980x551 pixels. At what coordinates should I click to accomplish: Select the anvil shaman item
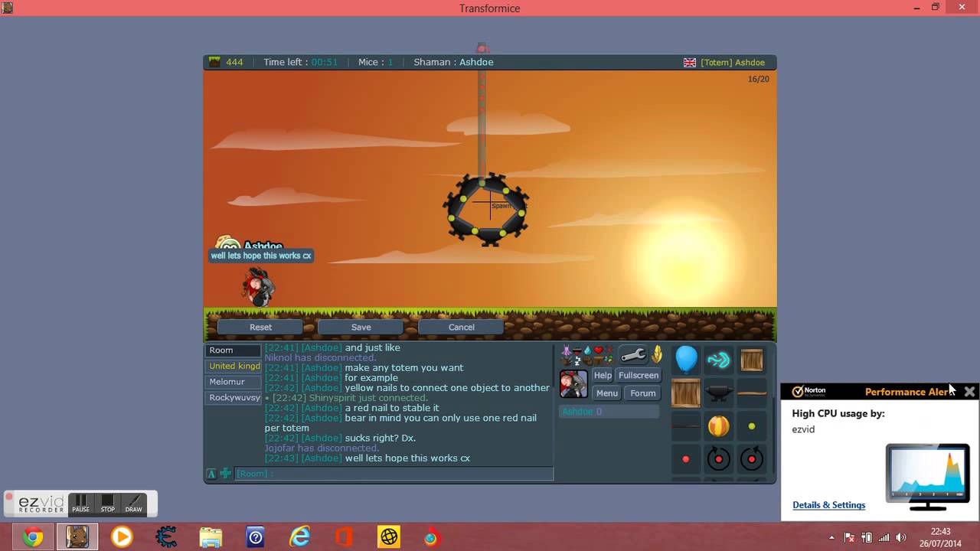coord(718,393)
